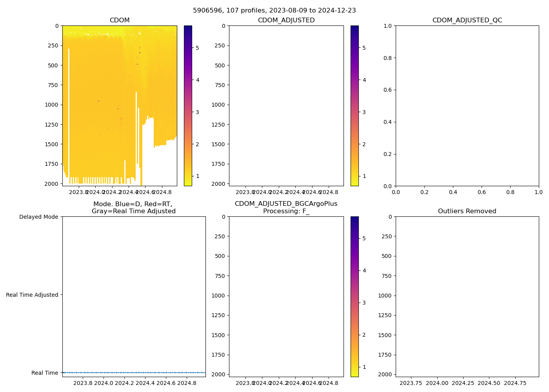This screenshot has height=392, width=549.
Task: Click inside the empty Outliers Removed plot
Action: click(467, 297)
